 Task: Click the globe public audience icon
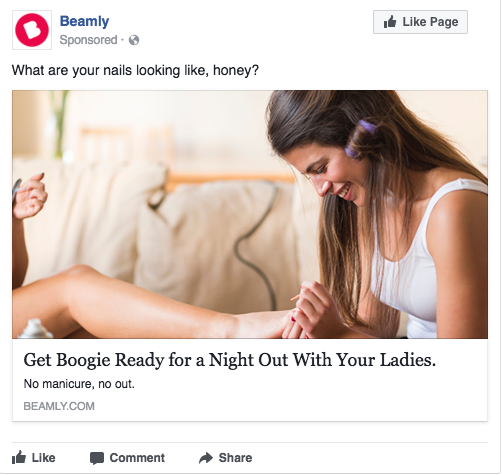point(134,40)
